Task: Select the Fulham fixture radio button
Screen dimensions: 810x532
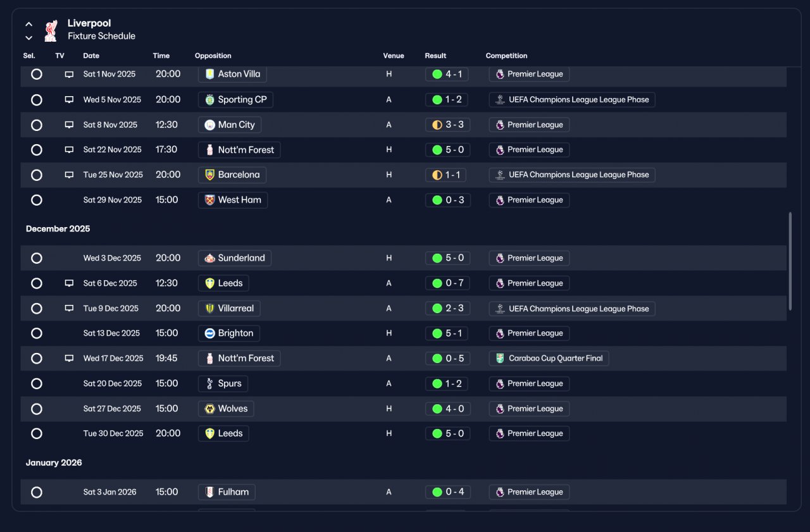Action: tap(37, 492)
